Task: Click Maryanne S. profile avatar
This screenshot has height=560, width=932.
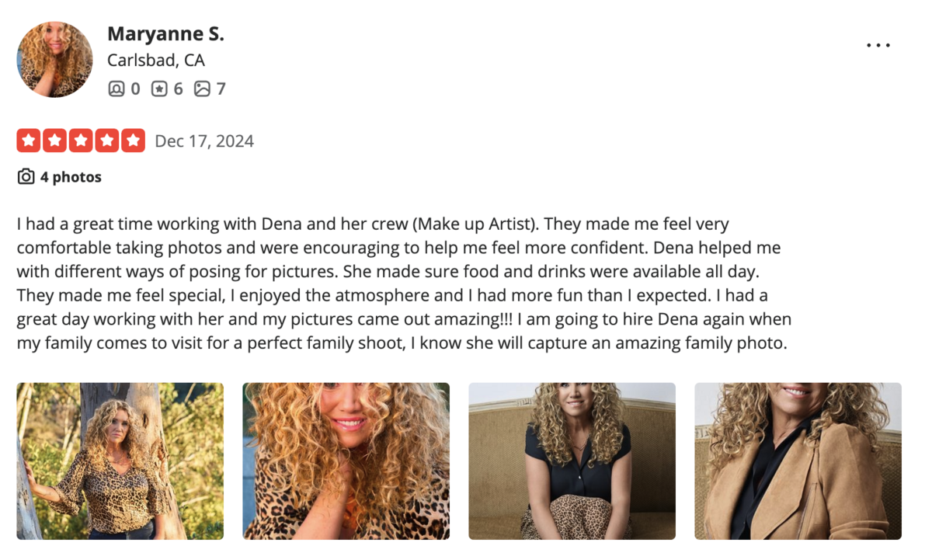Action: coord(54,59)
